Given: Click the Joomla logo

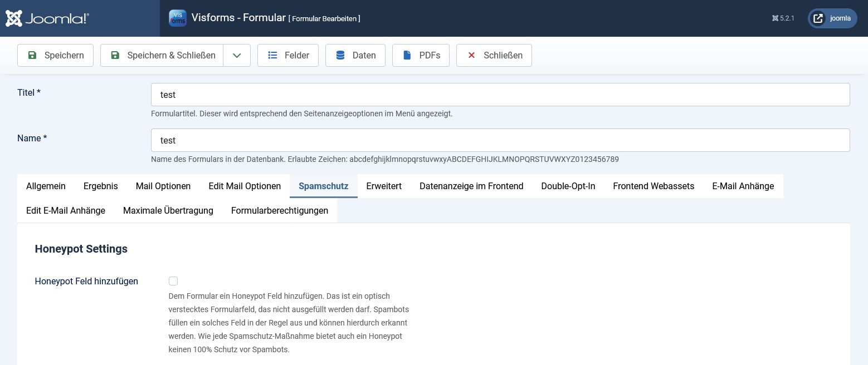Looking at the screenshot, I should pyautogui.click(x=47, y=18).
